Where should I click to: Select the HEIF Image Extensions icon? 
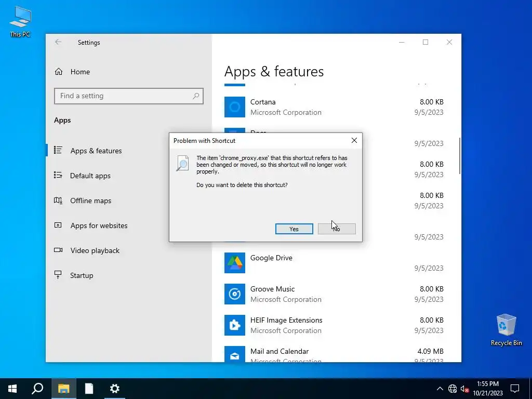235,325
